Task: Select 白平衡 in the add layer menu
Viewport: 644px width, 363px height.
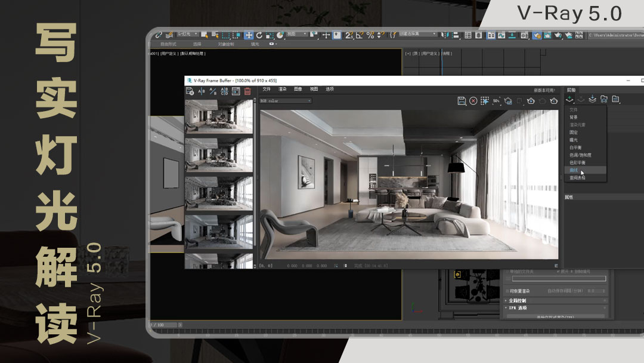Action: 576,147
